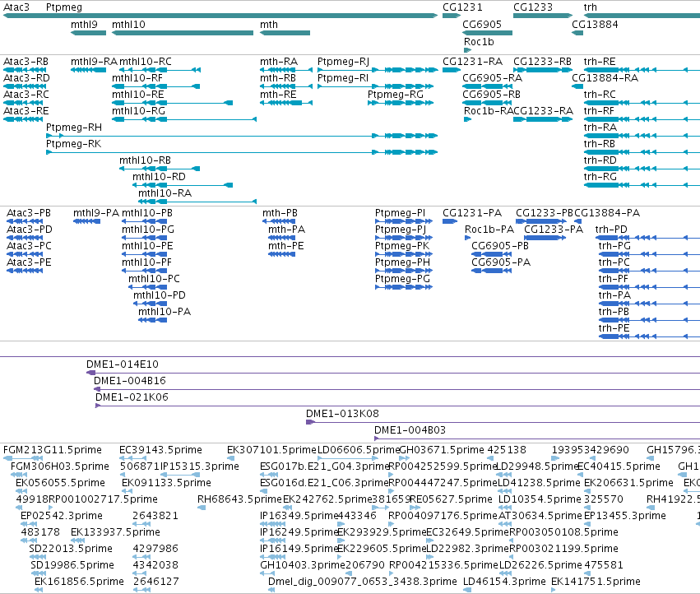Click protein mthl10-PA label
700x594 pixels.
(x=165, y=311)
